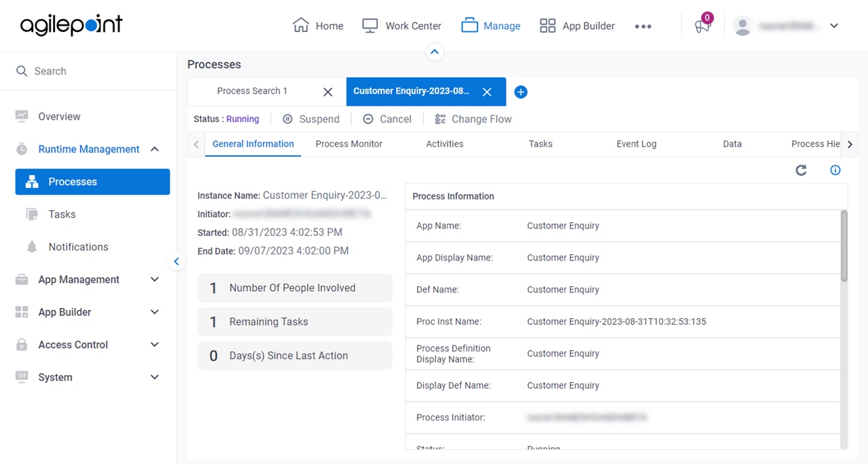Viewport: 868px width, 464px height.
Task: Refresh the process information
Action: pyautogui.click(x=801, y=170)
